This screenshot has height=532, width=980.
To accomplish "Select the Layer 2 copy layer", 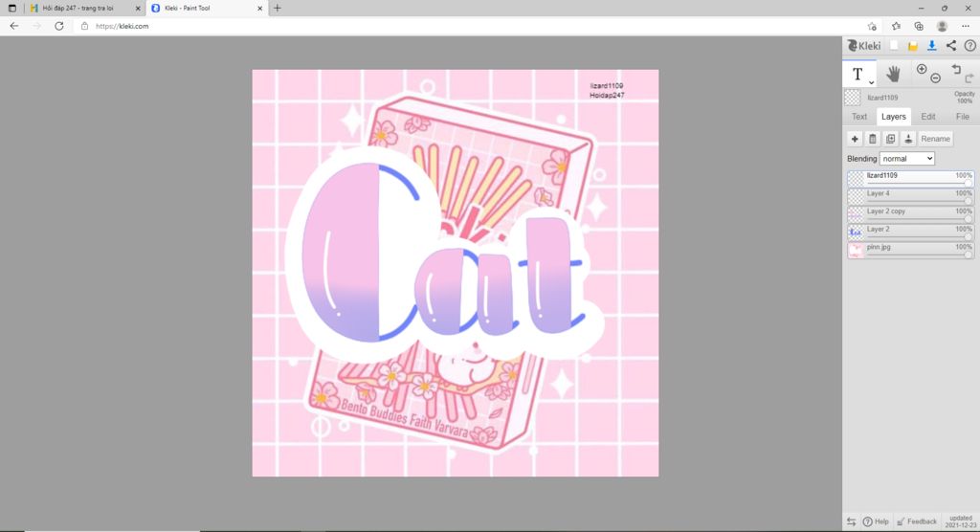I will click(x=911, y=214).
